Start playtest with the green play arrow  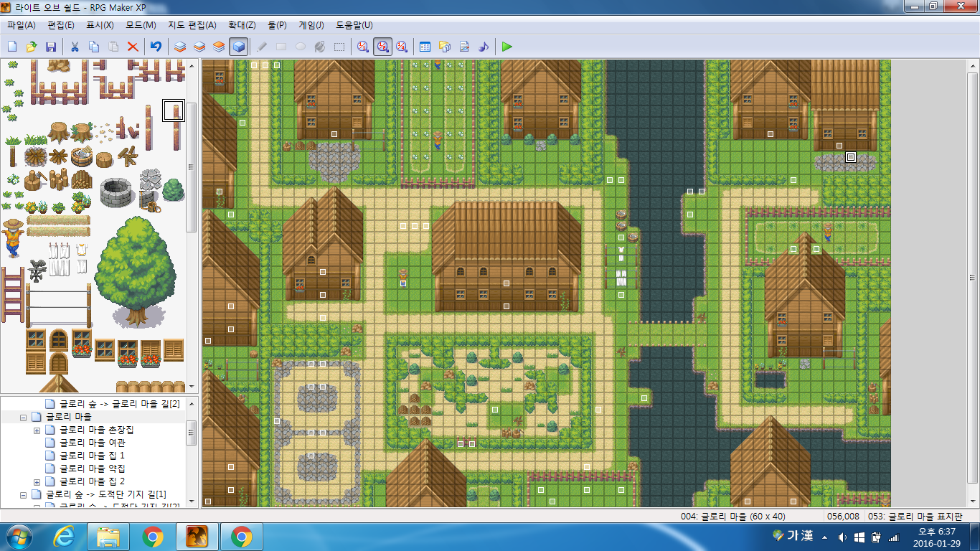coord(507,47)
